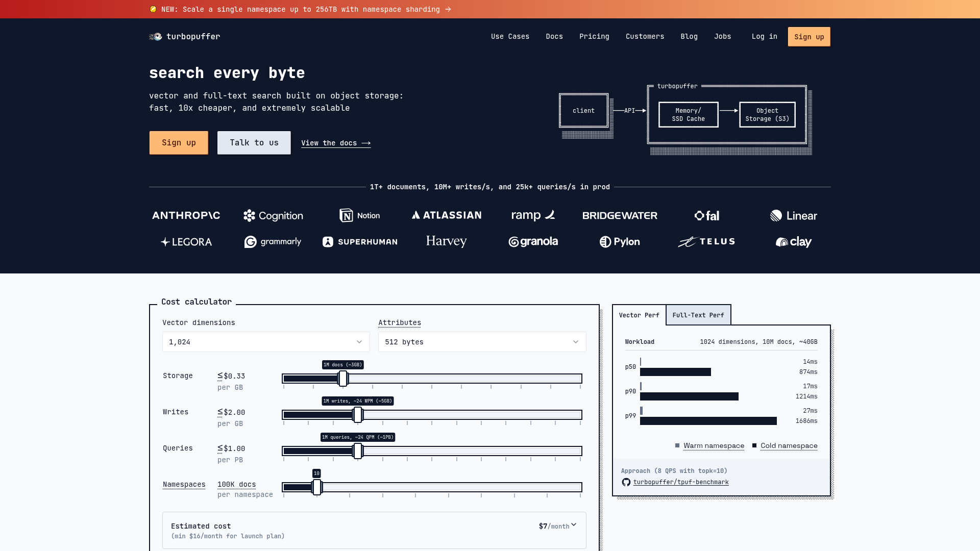Click the Namespaces slider handle
Screen dimensions: 980x551
[x=317, y=487]
